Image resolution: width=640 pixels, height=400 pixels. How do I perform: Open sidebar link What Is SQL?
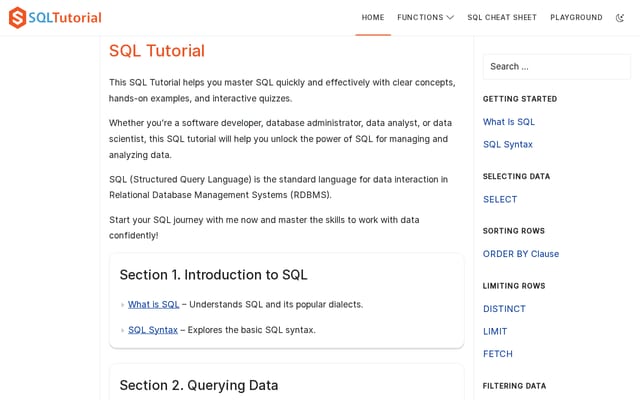(x=509, y=122)
